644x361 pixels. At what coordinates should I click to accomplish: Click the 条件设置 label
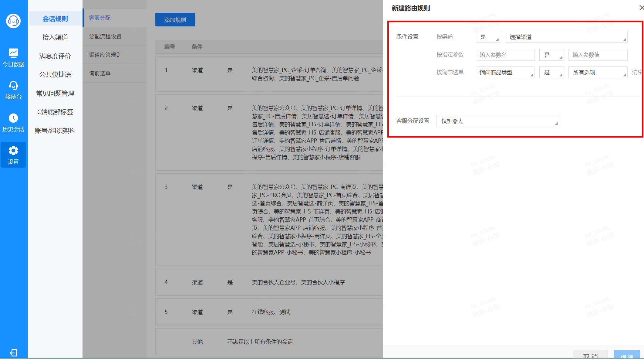pos(407,37)
